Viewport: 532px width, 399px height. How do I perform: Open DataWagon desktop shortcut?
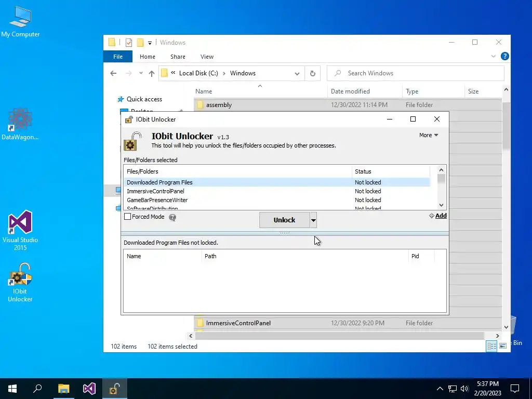tap(20, 124)
